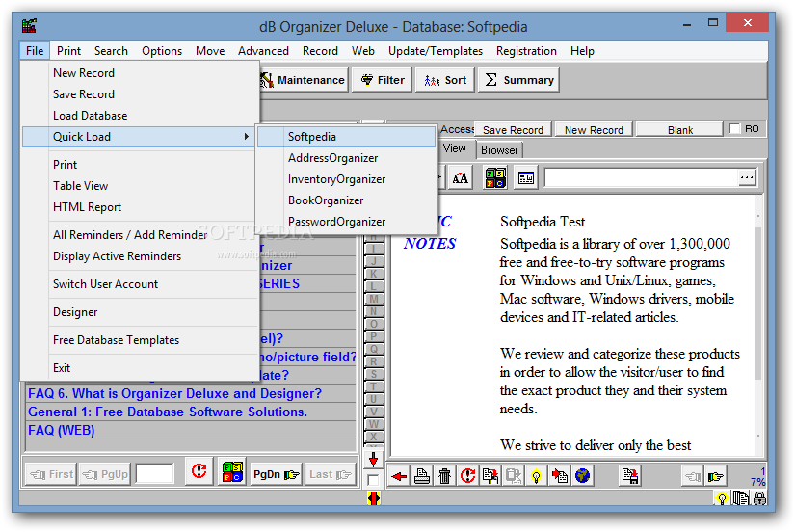Click the AA font size icon
This screenshot has height=532, width=795.
tap(460, 178)
